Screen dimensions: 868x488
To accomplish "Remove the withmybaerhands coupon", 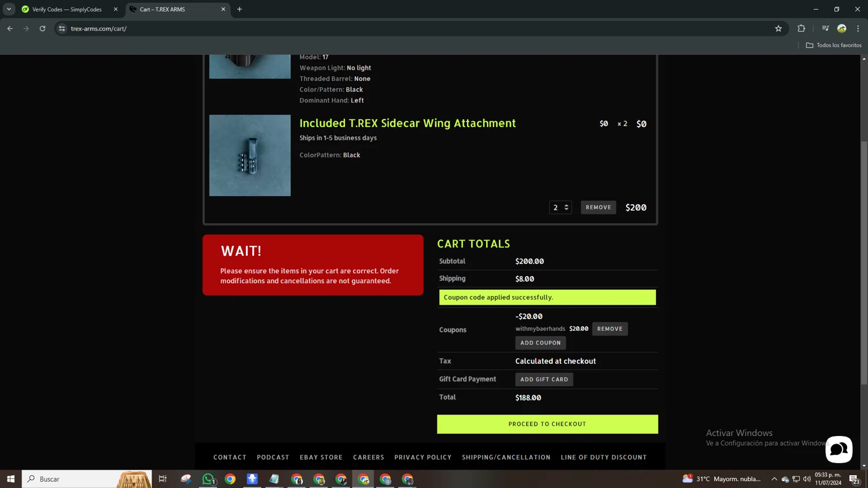I will pos(610,329).
